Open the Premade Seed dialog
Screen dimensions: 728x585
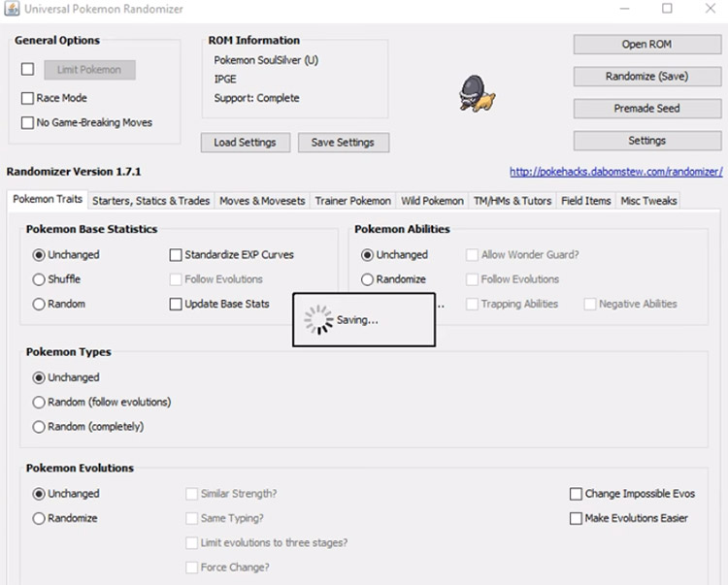[x=646, y=108]
